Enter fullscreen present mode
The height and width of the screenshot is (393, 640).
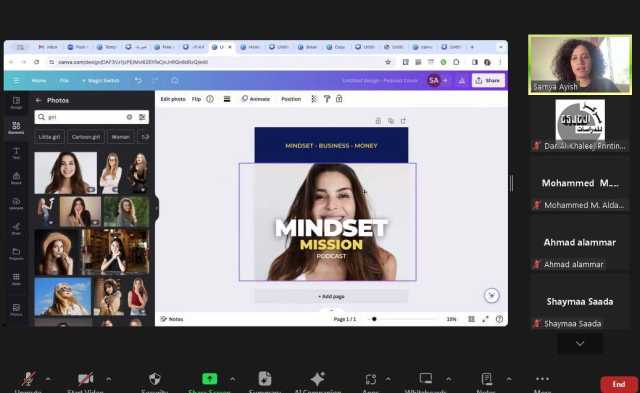tap(485, 319)
